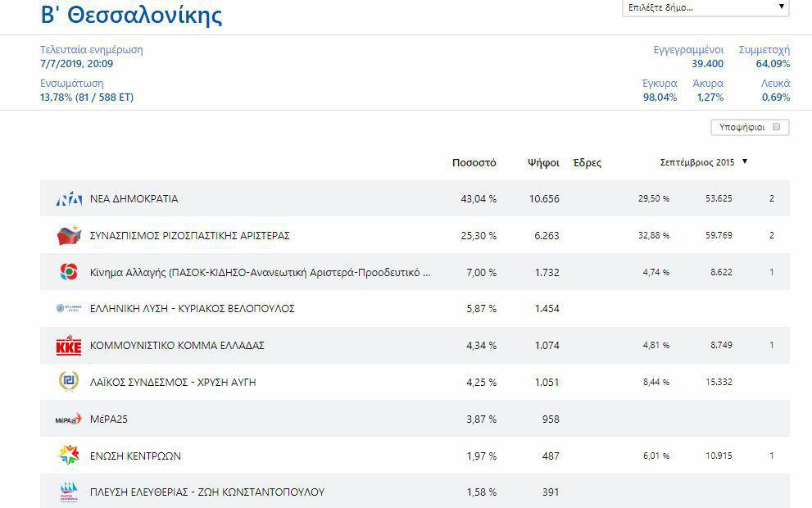Click the Elliniki Lysi party logo
812x508 pixels.
(69, 309)
